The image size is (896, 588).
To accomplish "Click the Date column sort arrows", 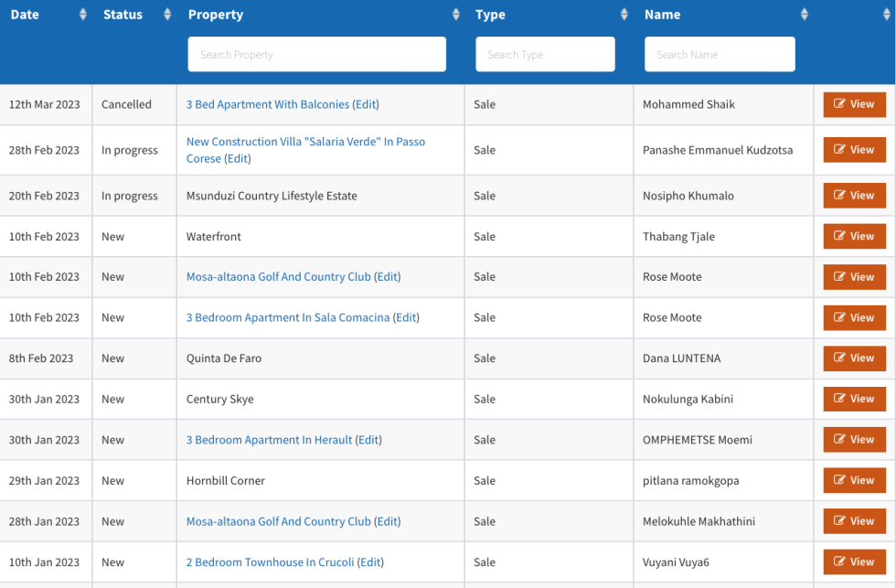I will coord(83,15).
